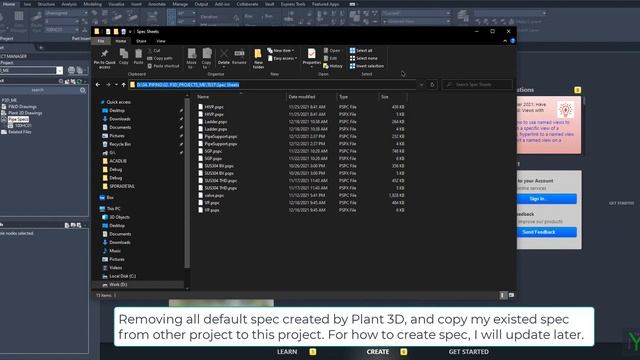Viewport: 640px width, 360px height.
Task: Open Plant 3D Home ribbon tab
Action: point(9,4)
